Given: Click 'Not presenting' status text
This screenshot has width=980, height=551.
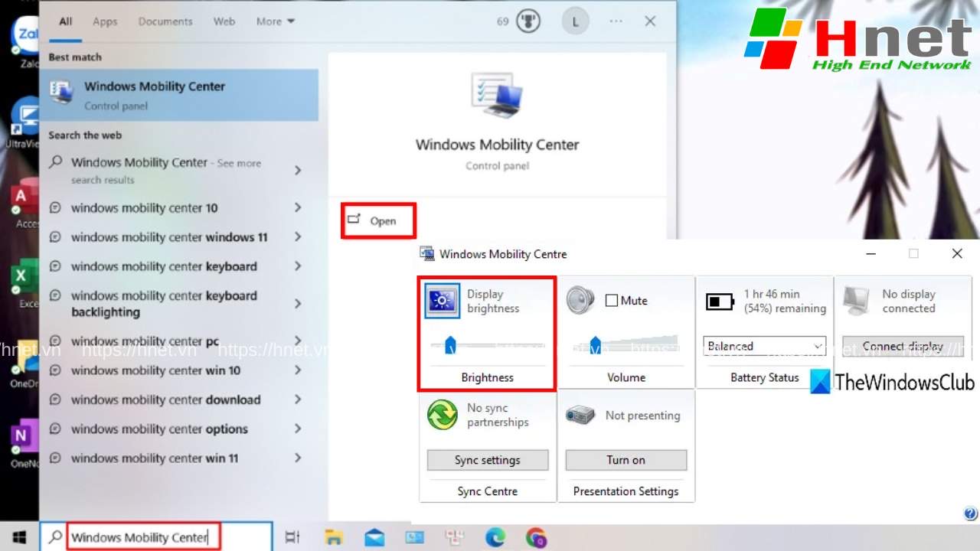Looking at the screenshot, I should click(x=642, y=416).
